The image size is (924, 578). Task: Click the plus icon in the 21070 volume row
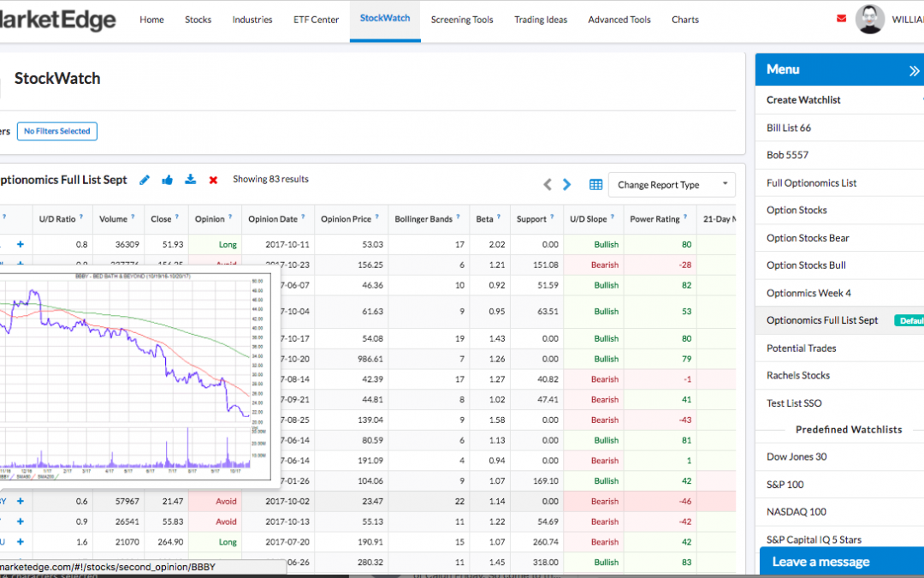pyautogui.click(x=20, y=541)
